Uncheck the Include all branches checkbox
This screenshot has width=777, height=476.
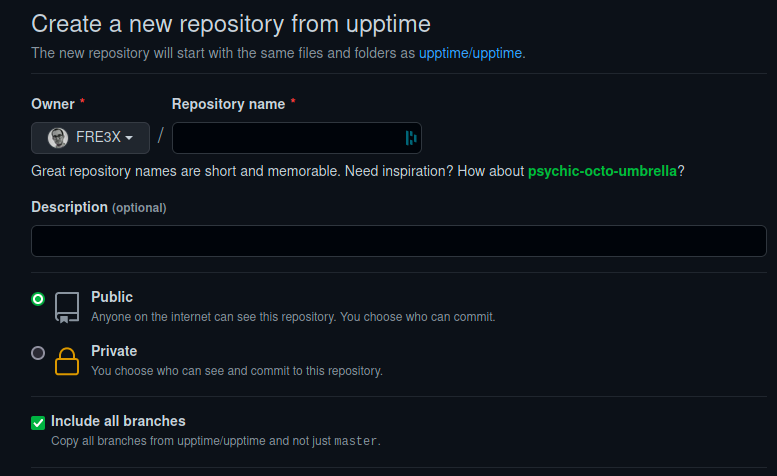point(38,422)
